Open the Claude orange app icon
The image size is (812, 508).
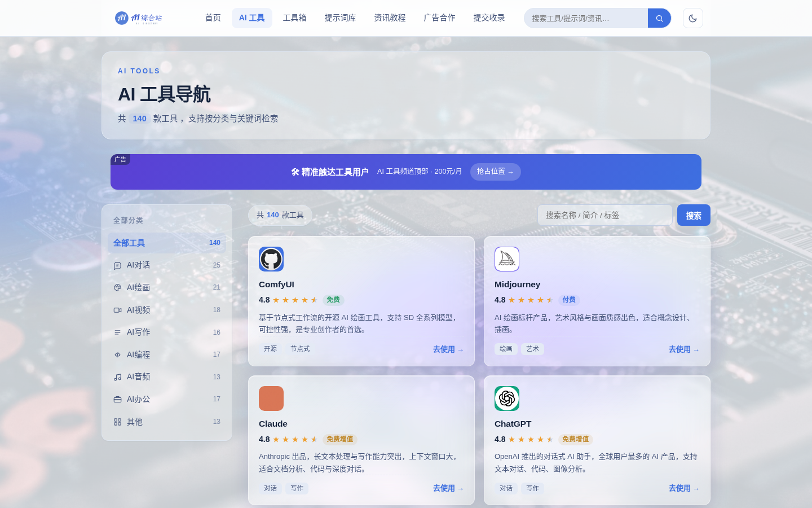[x=271, y=398]
